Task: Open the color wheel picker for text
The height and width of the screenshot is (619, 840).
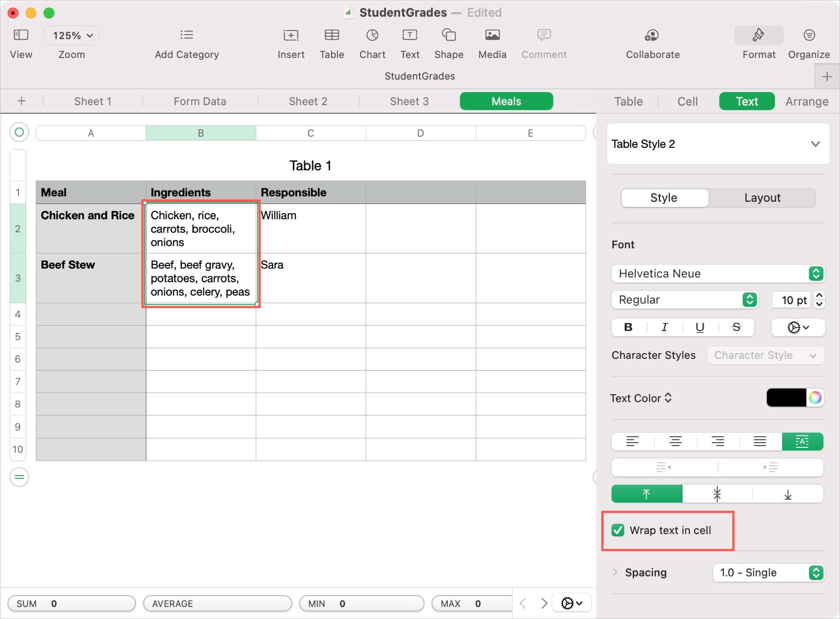Action: (x=815, y=398)
